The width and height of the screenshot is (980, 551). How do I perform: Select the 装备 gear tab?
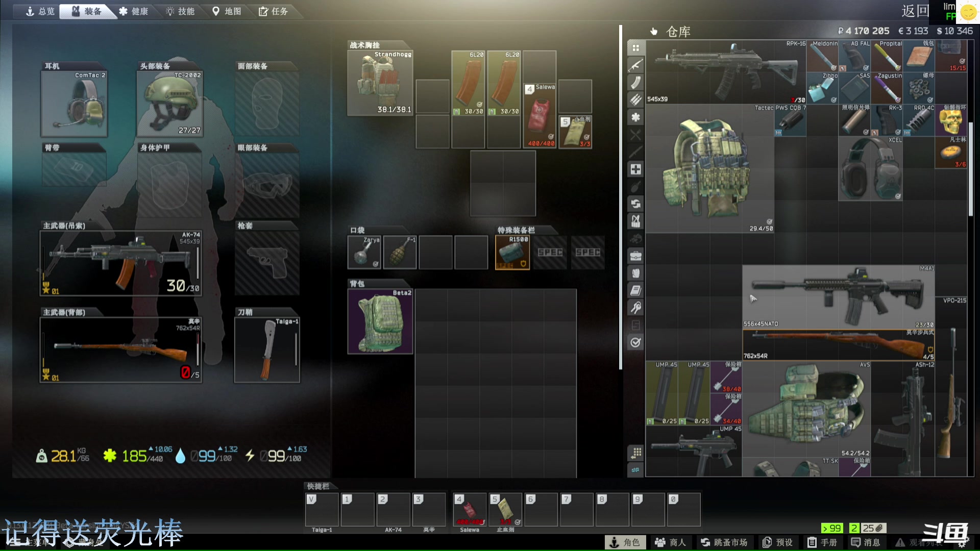pos(87,11)
